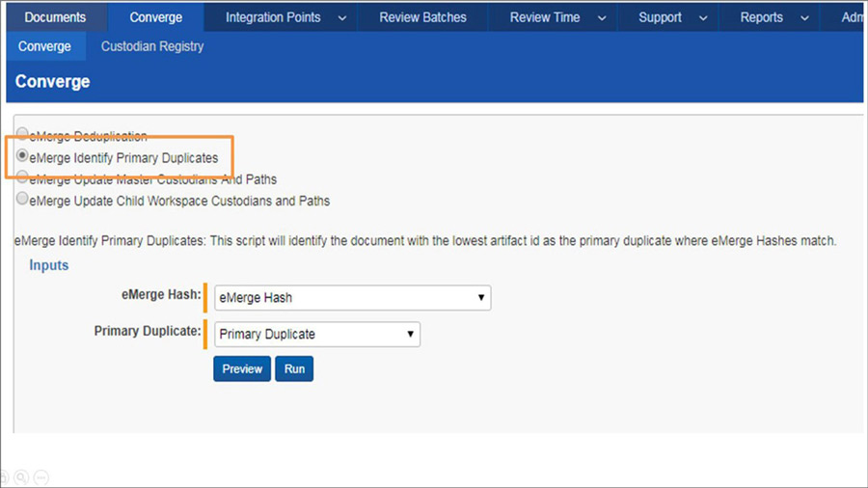Click the Inputs section heading
Image resolution: width=868 pixels, height=488 pixels.
(48, 265)
